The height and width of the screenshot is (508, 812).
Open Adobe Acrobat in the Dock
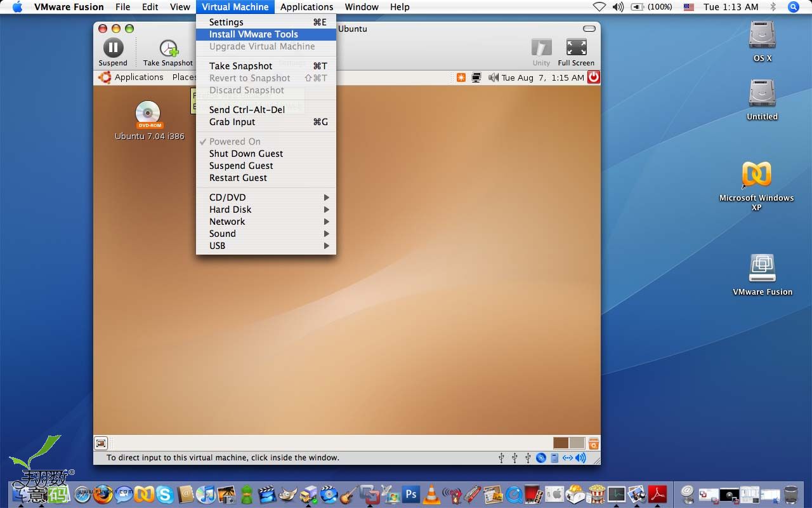[657, 494]
